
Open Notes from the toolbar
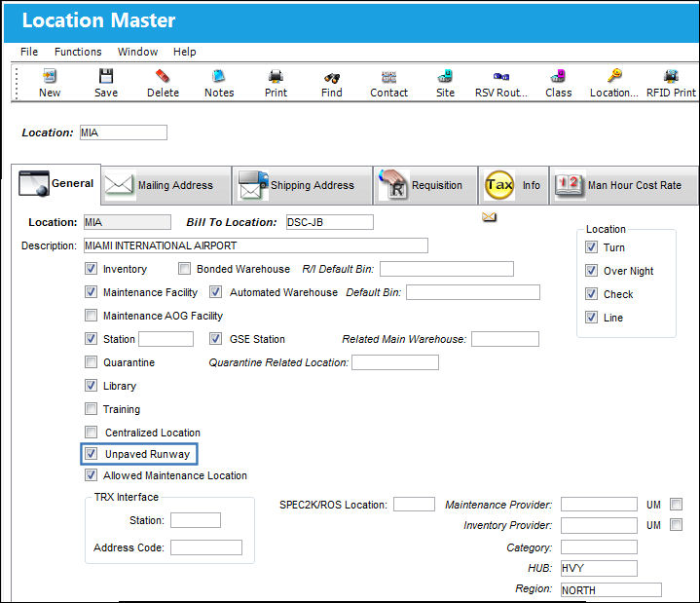pyautogui.click(x=219, y=83)
